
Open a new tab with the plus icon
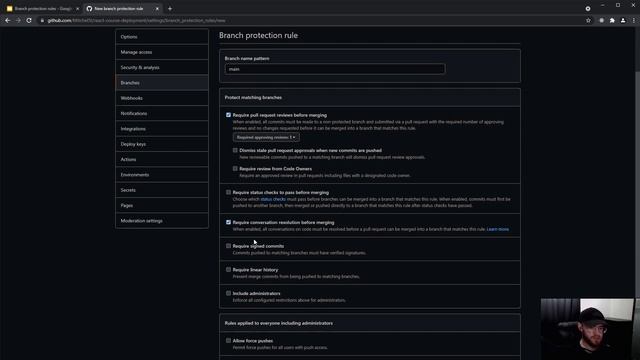170,9
